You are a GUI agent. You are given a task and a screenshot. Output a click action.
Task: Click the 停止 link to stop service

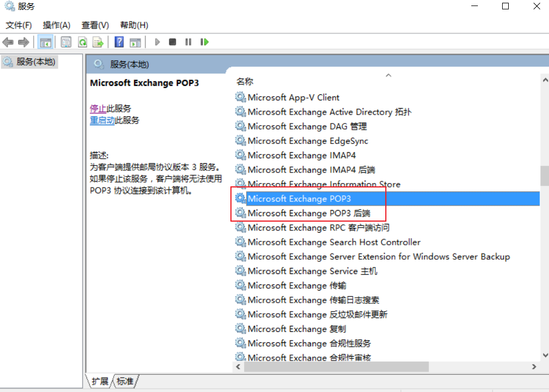(x=98, y=109)
